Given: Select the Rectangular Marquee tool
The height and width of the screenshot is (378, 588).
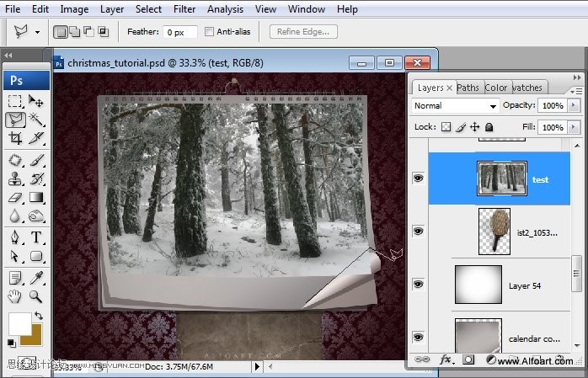Looking at the screenshot, I should (15, 101).
